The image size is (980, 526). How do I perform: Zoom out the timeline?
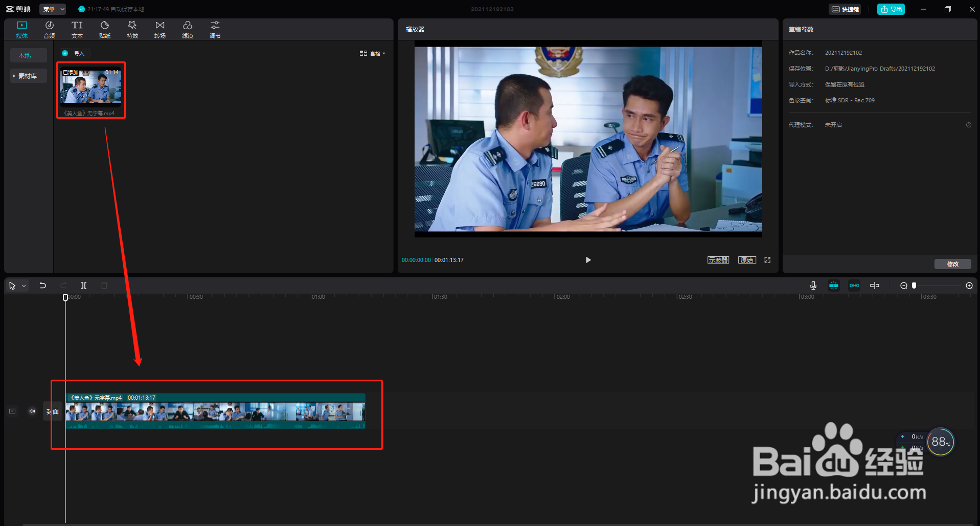tap(904, 286)
